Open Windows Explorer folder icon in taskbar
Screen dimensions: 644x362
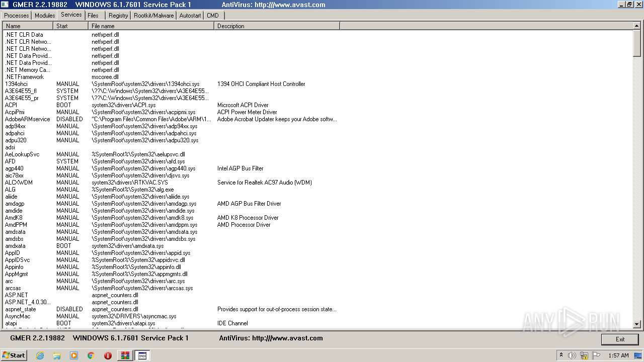[x=57, y=355]
